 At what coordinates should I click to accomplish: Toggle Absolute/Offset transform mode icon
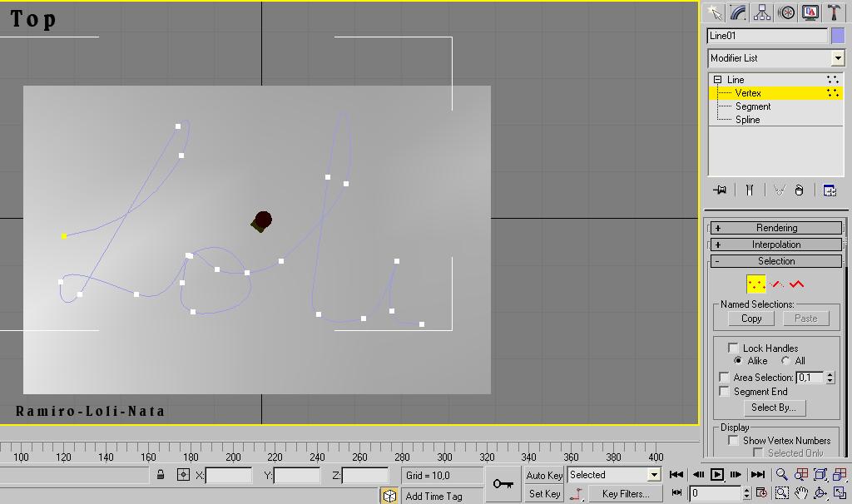click(x=183, y=475)
